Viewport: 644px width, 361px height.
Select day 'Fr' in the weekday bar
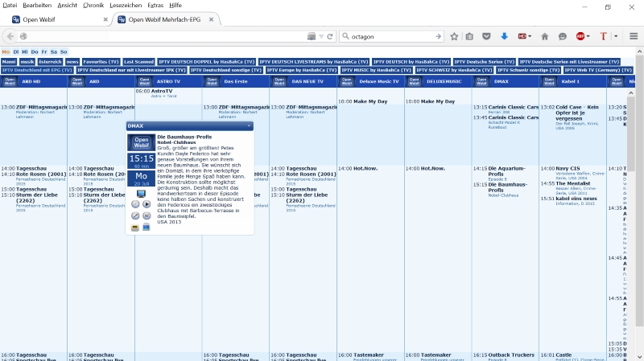coord(44,51)
